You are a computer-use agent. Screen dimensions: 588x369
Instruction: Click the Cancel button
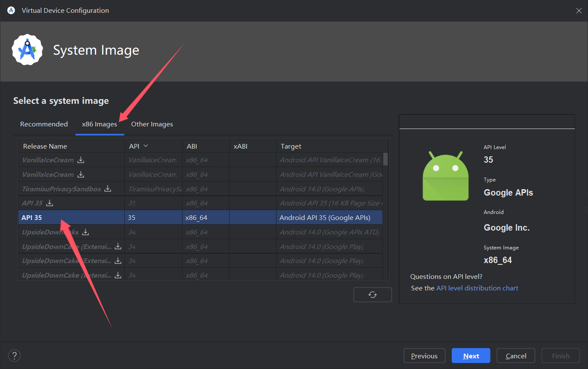[516, 356]
